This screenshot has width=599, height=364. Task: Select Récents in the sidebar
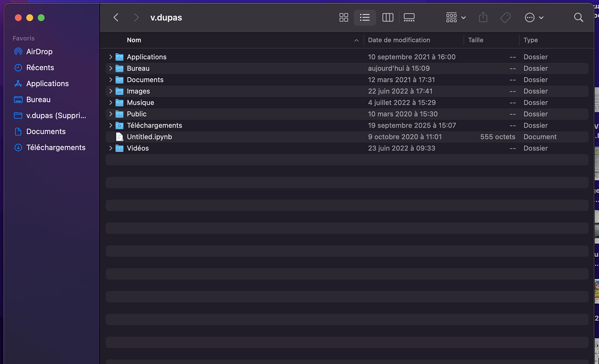40,68
